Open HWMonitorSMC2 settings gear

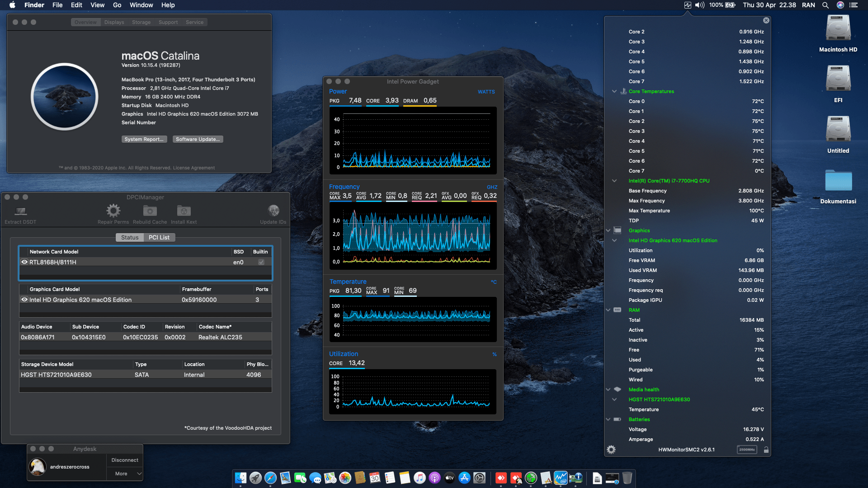point(611,450)
